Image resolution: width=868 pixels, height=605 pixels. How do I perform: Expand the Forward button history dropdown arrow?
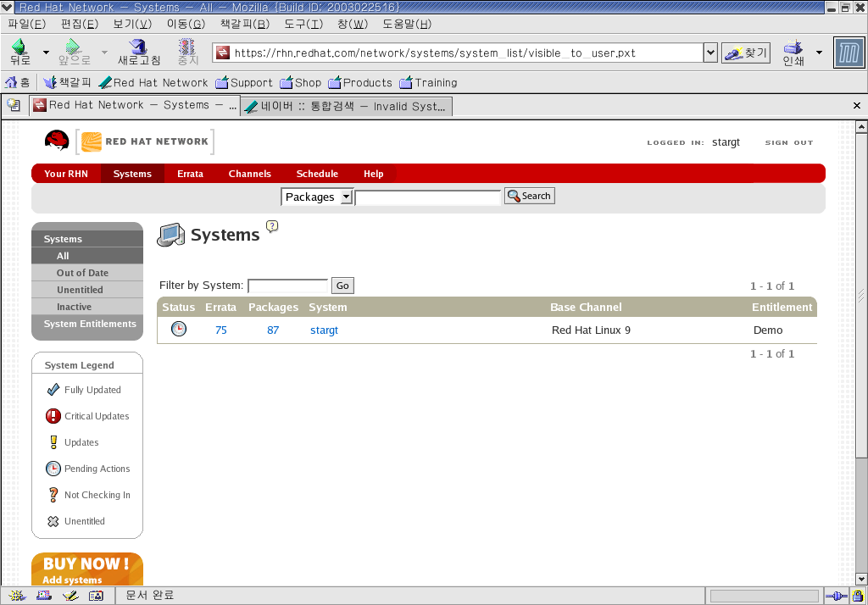pos(104,53)
